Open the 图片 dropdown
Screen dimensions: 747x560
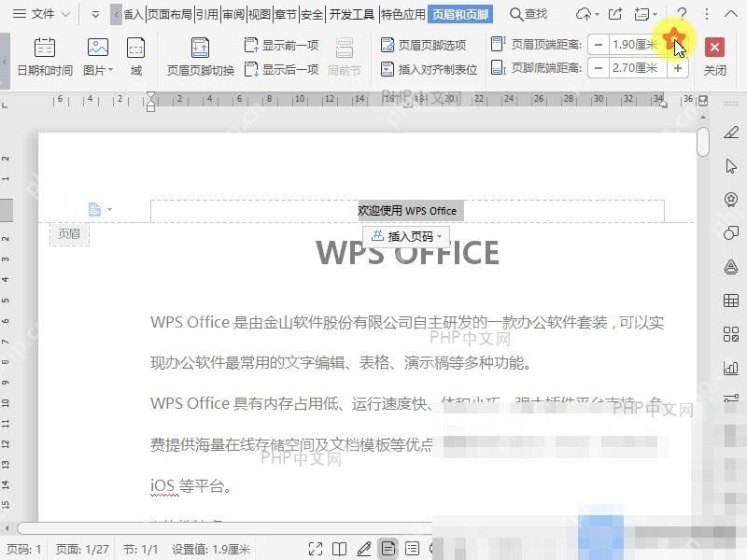(98, 57)
